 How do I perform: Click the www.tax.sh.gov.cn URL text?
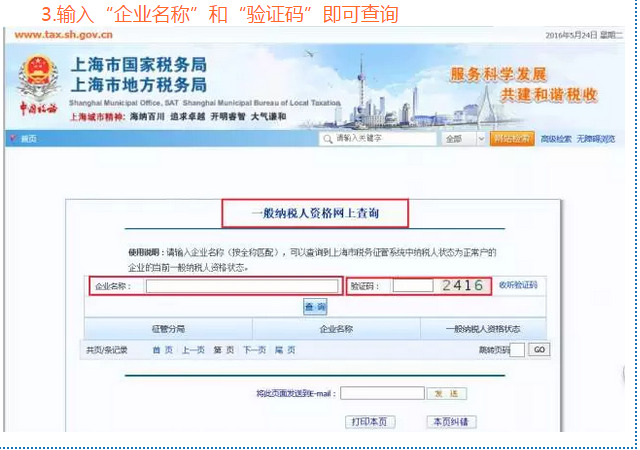click(63, 35)
